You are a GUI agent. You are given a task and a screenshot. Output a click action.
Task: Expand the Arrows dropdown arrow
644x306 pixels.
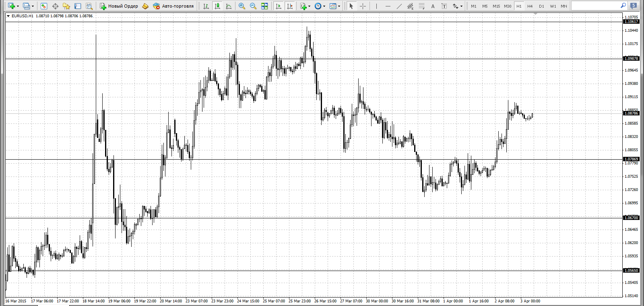[x=461, y=6]
